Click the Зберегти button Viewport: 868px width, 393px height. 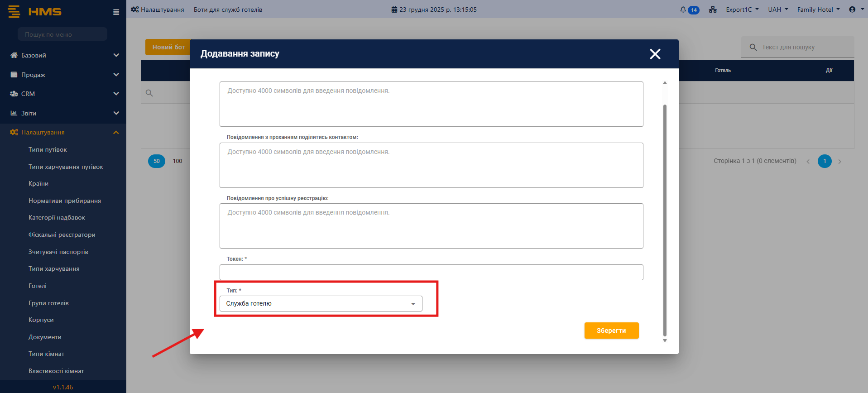[x=611, y=331]
